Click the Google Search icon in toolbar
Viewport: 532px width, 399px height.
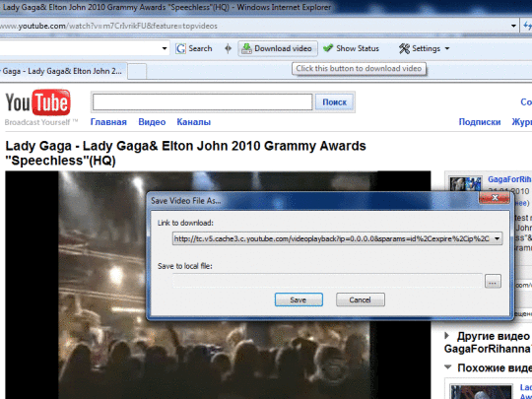pos(194,48)
